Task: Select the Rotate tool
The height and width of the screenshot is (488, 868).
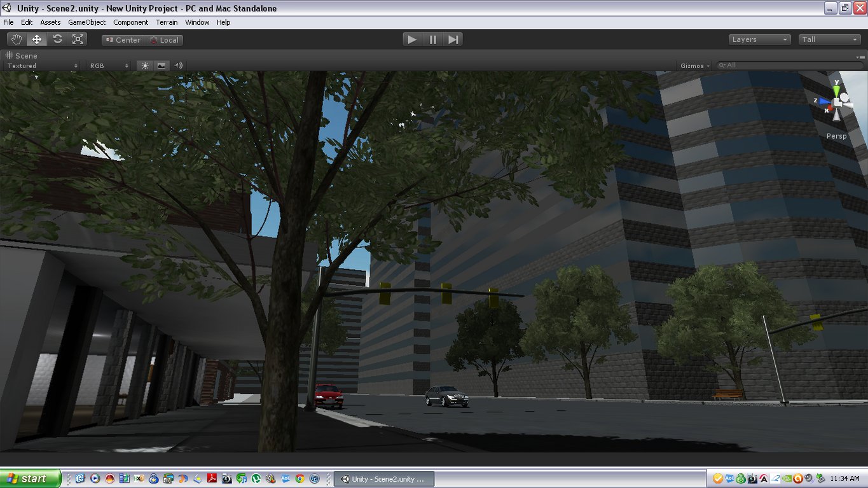Action: (57, 39)
